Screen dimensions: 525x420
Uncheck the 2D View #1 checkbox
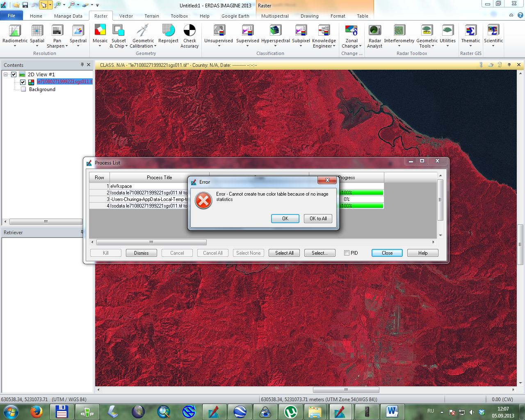[x=14, y=75]
